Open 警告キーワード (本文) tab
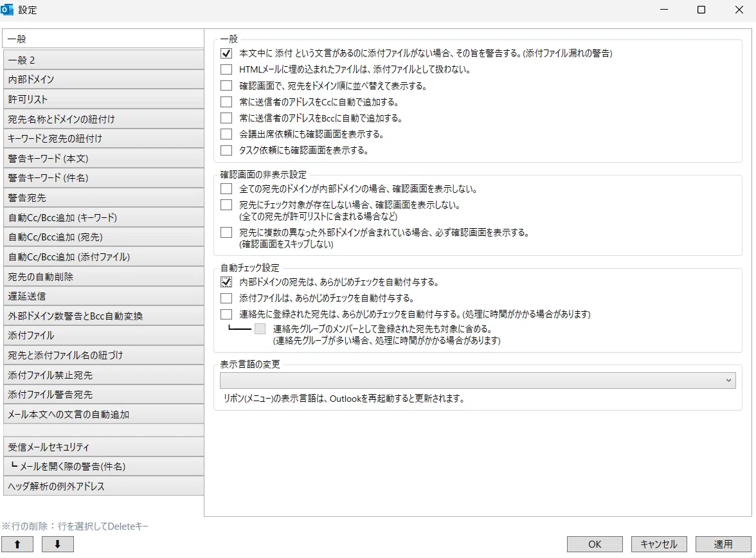The image size is (756, 558). (103, 158)
